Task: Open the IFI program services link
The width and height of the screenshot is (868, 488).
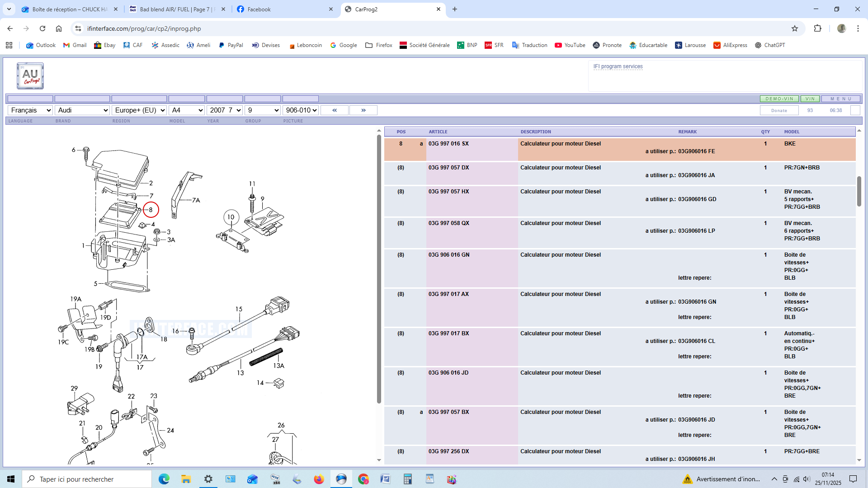Action: click(x=618, y=66)
